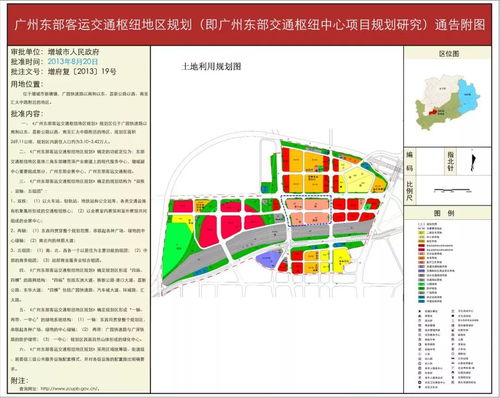
Task: Click the 编码 label box
Action: pyautogui.click(x=409, y=161)
